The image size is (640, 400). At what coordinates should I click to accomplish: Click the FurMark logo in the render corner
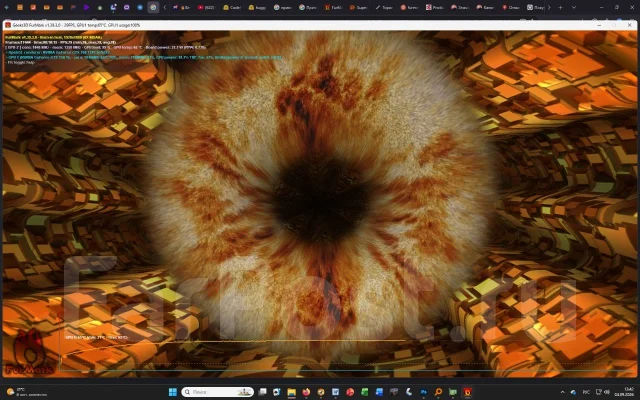pos(28,353)
